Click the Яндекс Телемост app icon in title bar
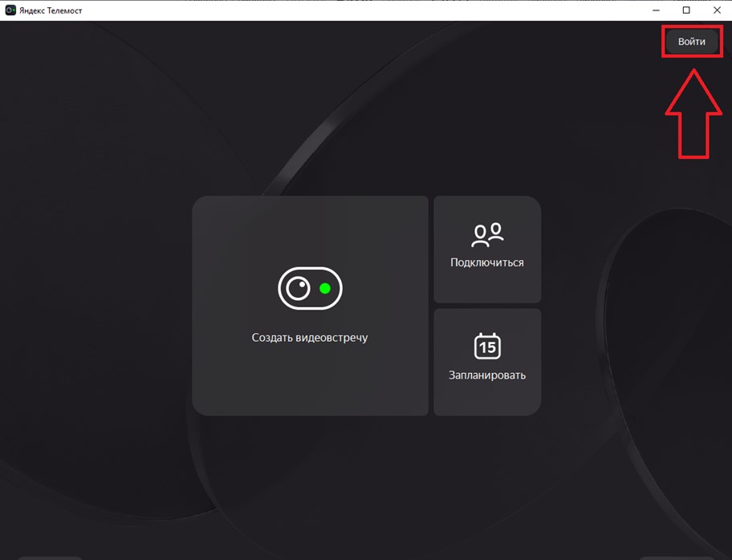Viewport: 732px width, 560px height. [10, 10]
